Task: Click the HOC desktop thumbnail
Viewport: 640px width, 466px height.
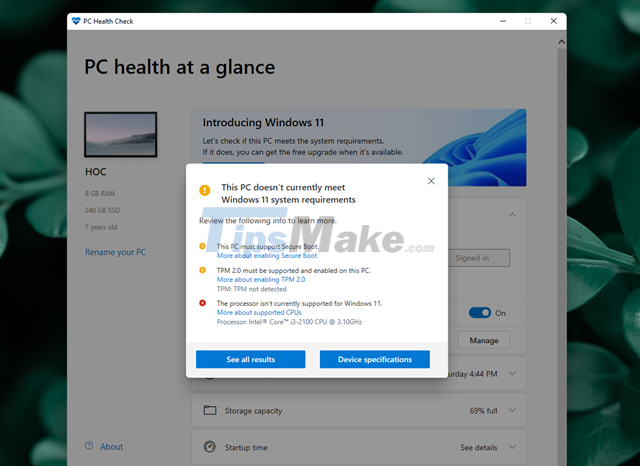Action: pyautogui.click(x=121, y=135)
